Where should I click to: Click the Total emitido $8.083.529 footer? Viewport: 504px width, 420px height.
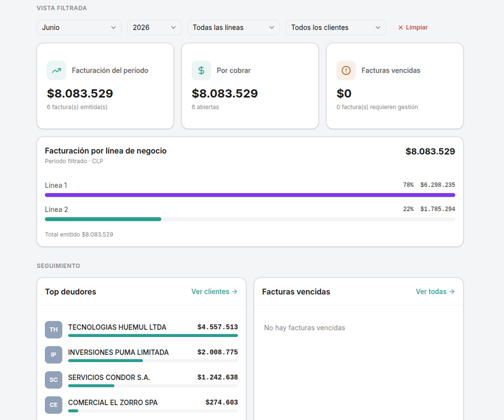[x=79, y=234]
